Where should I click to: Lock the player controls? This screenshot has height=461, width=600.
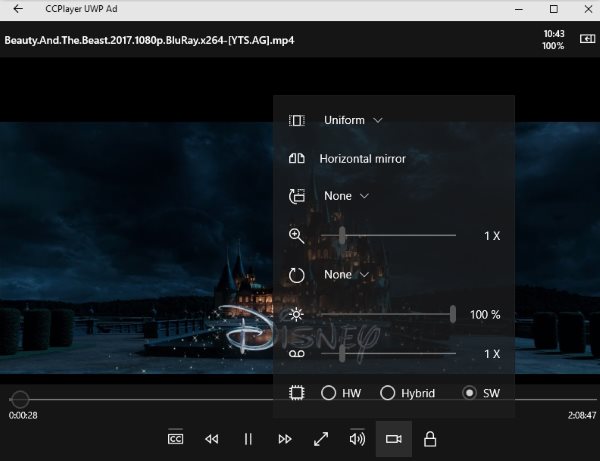tap(430, 439)
